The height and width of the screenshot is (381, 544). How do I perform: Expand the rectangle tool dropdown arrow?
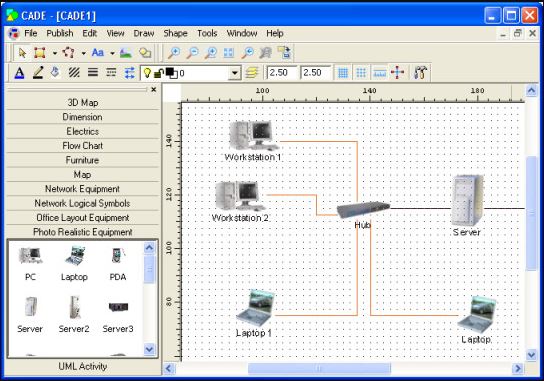pyautogui.click(x=55, y=53)
